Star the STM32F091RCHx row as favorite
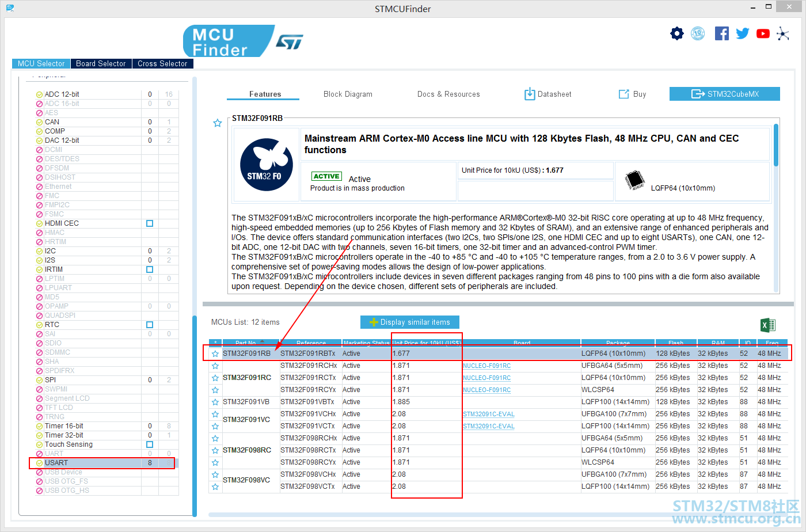806x532 pixels. 215,366
